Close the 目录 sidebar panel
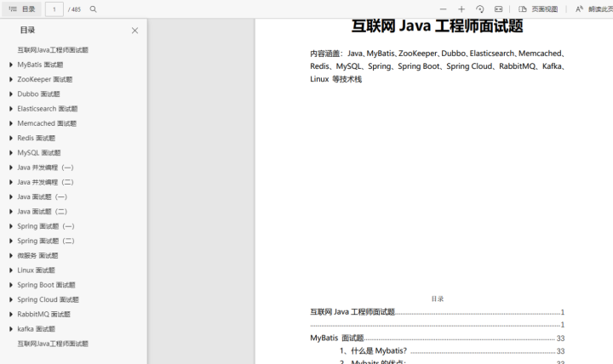Viewport: 613px width, 364px height. pyautogui.click(x=135, y=31)
